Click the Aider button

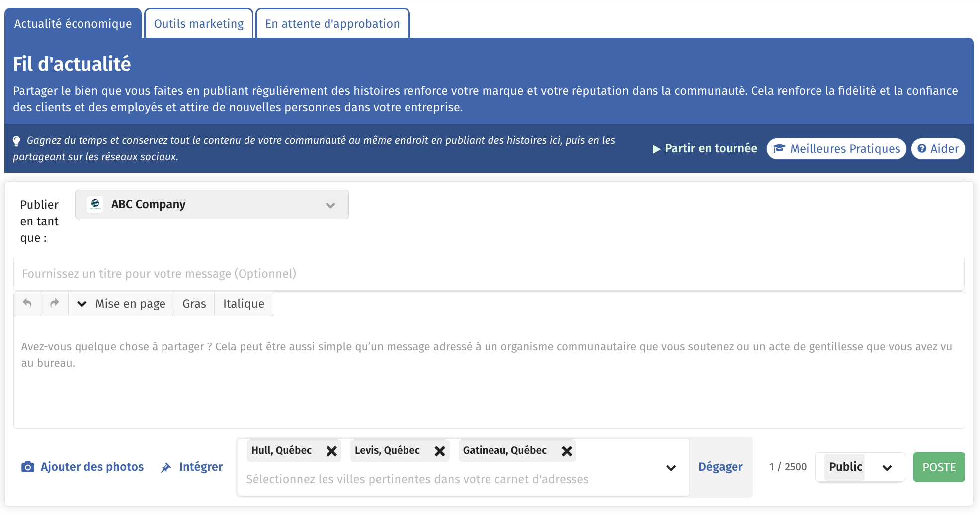[938, 149]
